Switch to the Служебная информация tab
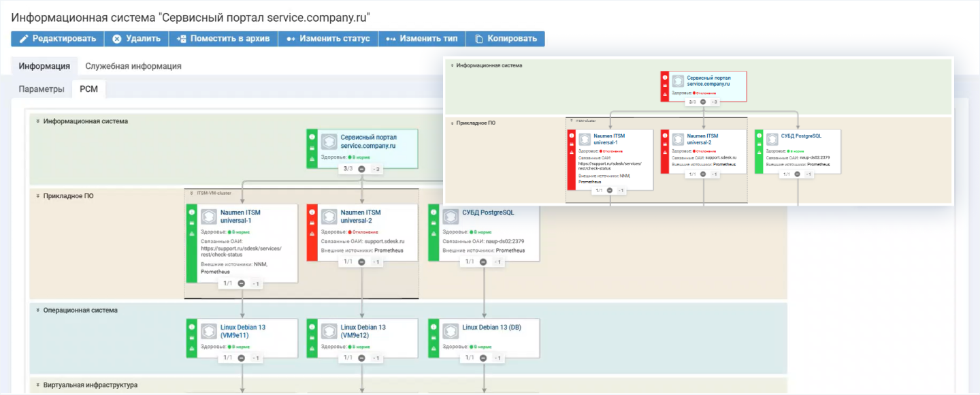This screenshot has height=395, width=980. [x=133, y=66]
